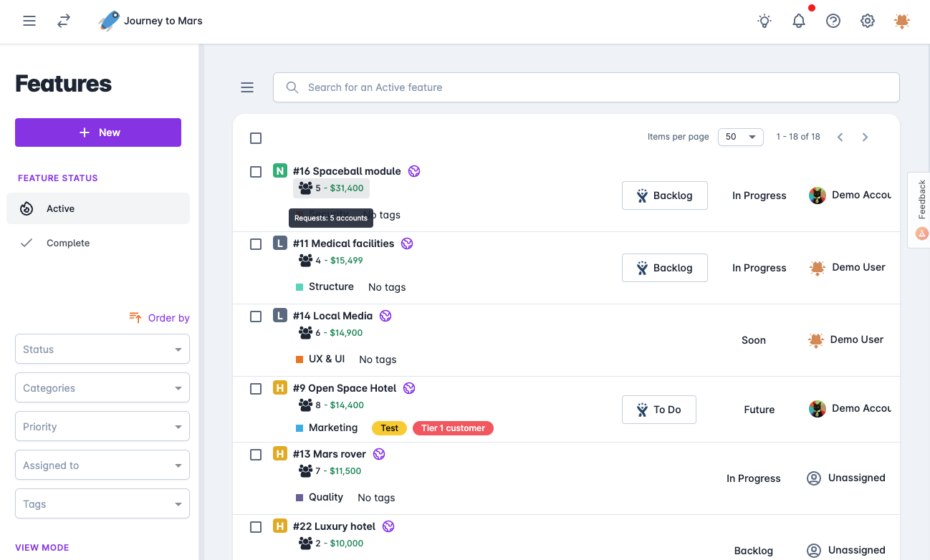Open the notifications bell

(x=799, y=21)
